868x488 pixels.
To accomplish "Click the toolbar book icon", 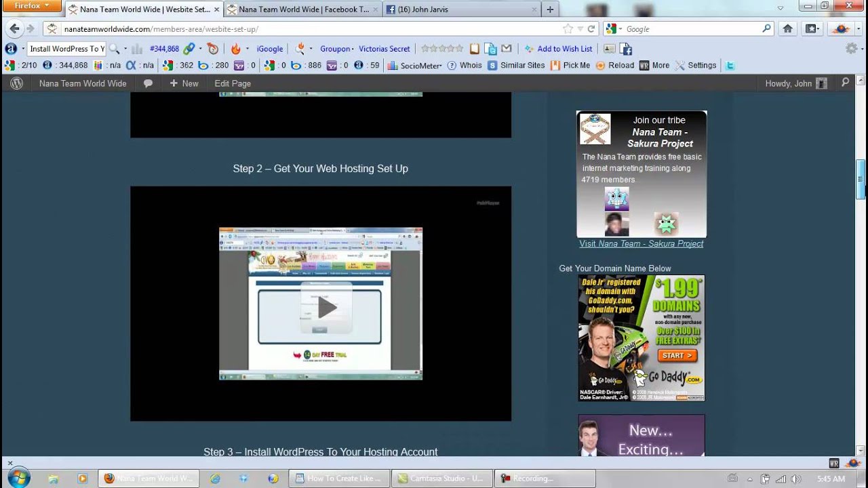I will tap(475, 49).
